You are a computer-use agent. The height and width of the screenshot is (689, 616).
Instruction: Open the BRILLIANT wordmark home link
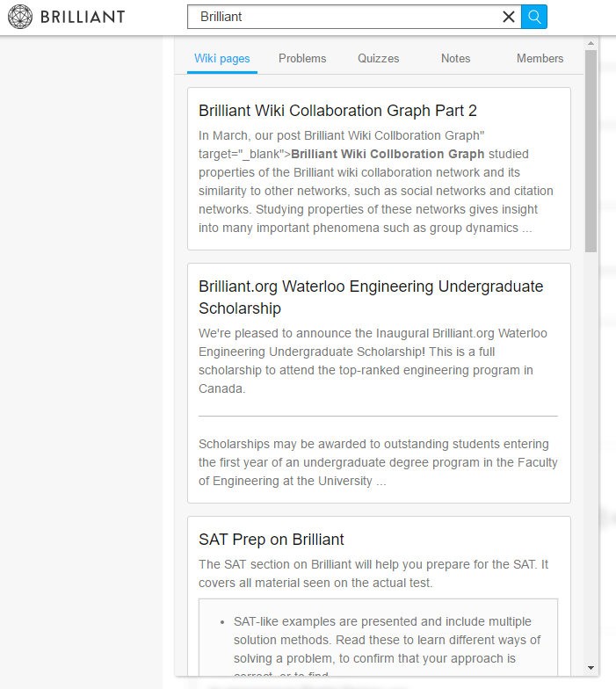pos(83,17)
